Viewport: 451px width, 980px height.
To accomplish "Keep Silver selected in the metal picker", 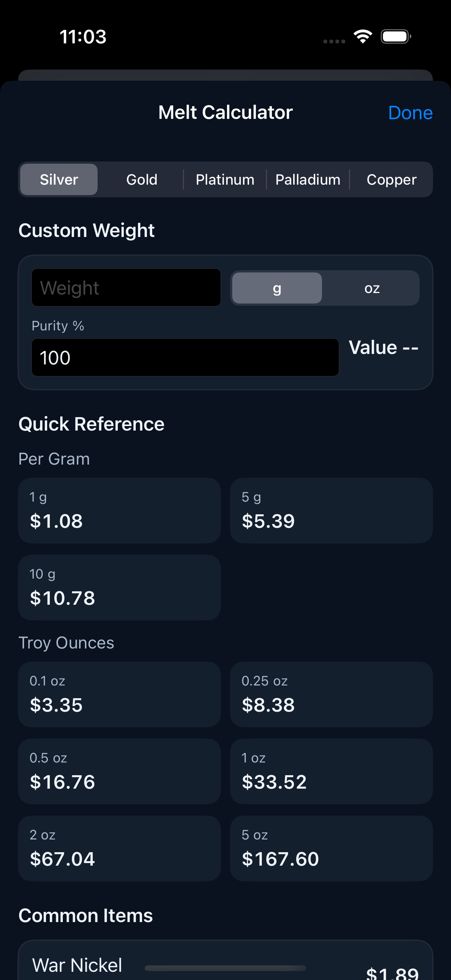I will click(x=59, y=179).
